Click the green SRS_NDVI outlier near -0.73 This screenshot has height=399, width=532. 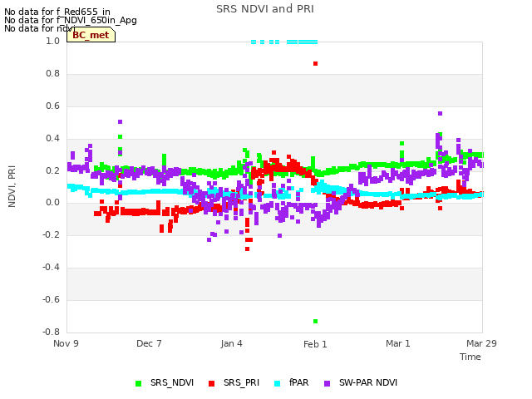click(x=316, y=322)
